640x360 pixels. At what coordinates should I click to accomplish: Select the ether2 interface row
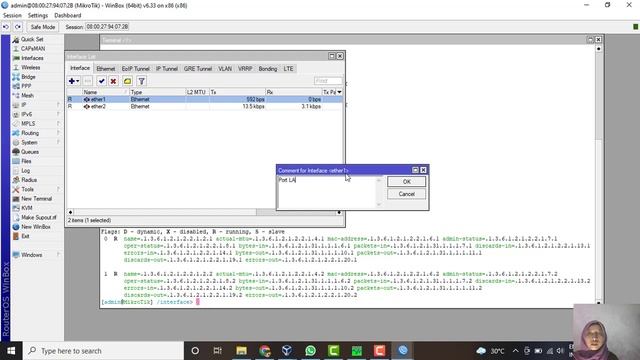tap(204, 106)
